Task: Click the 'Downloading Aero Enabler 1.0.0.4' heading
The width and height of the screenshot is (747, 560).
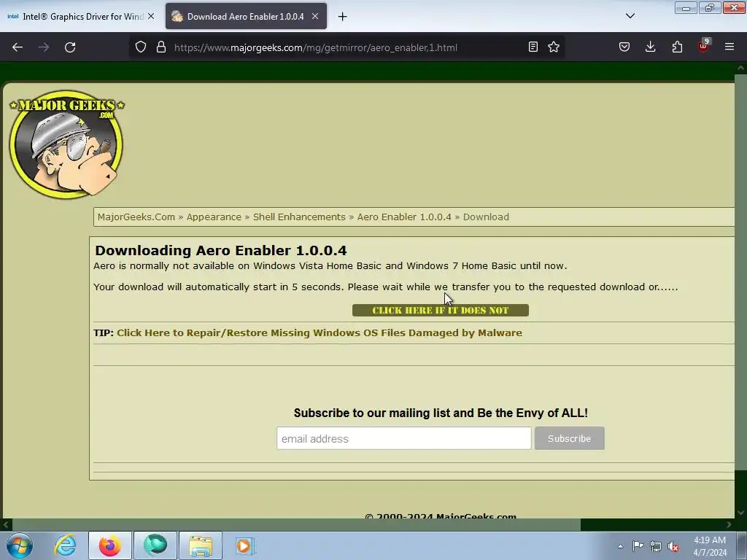Action: (x=220, y=251)
